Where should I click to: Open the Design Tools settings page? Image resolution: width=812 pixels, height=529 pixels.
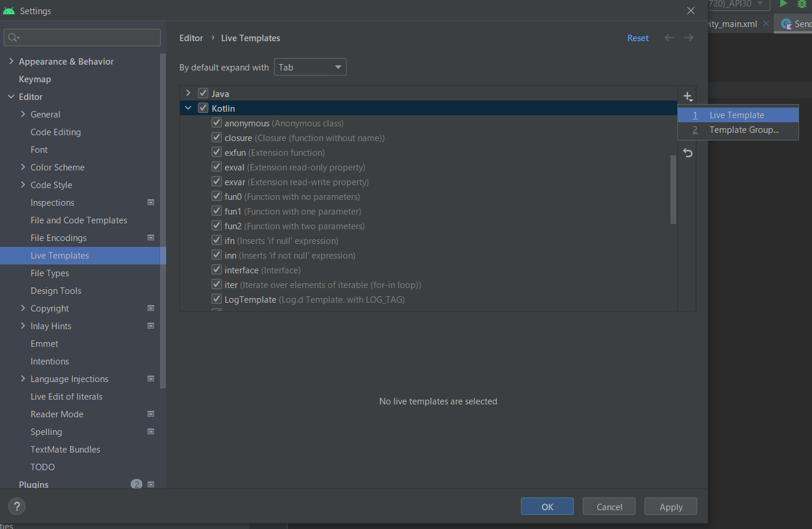click(56, 290)
